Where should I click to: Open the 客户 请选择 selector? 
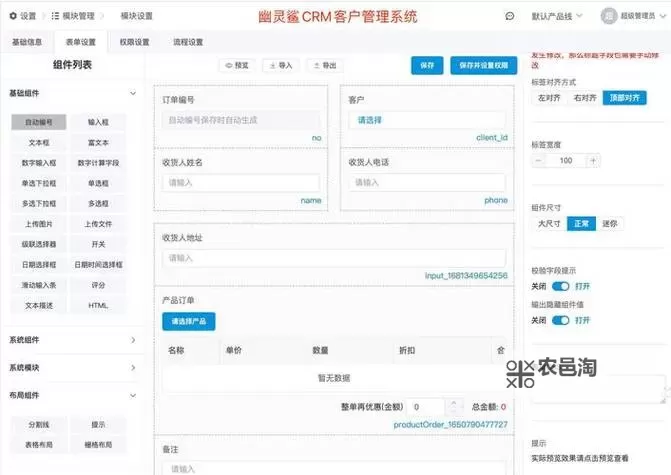click(427, 120)
